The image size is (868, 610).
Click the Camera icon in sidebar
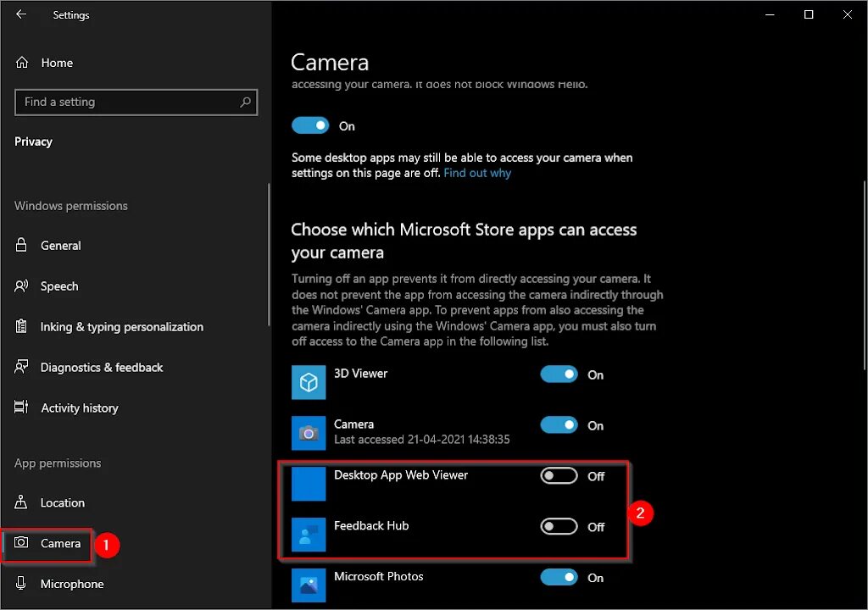tap(21, 542)
